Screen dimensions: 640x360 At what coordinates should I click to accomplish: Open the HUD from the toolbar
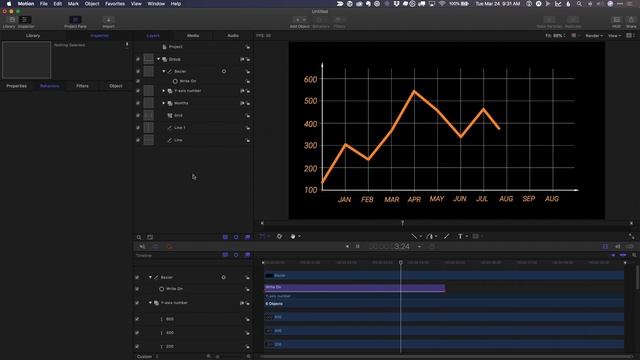pyautogui.click(x=616, y=20)
